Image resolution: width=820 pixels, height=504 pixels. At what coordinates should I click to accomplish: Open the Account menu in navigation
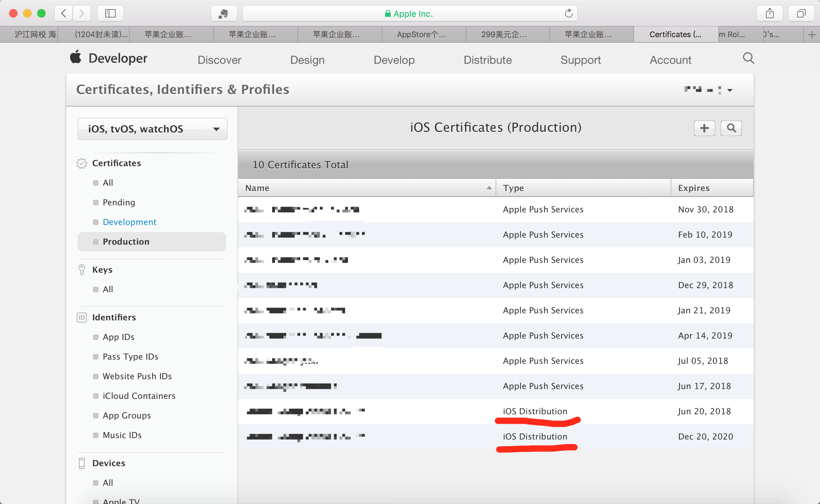point(670,60)
